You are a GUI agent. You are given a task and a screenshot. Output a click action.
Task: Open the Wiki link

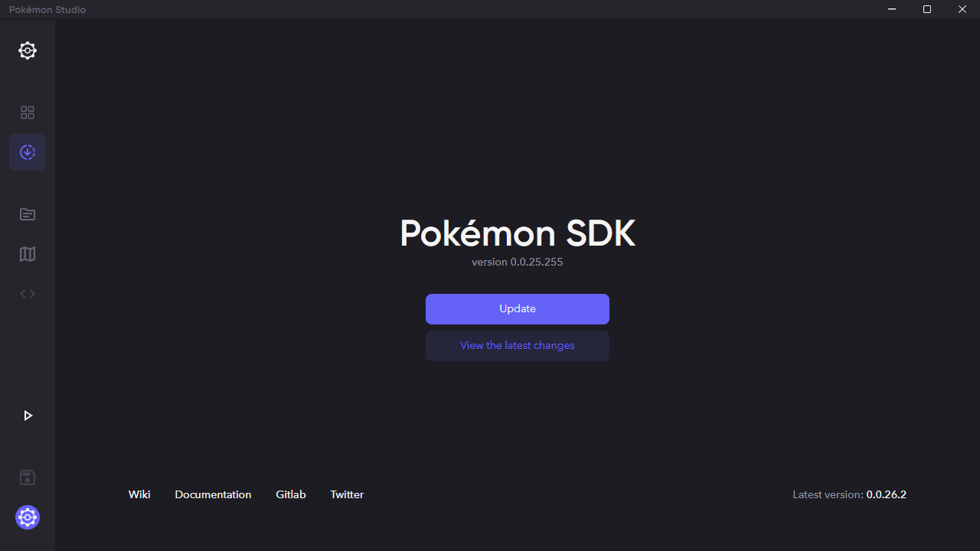(139, 494)
